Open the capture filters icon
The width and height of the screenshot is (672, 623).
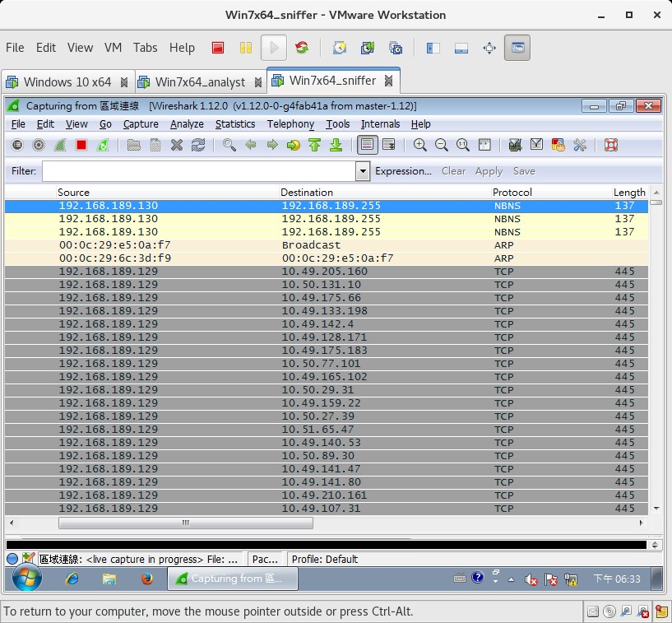(x=515, y=145)
